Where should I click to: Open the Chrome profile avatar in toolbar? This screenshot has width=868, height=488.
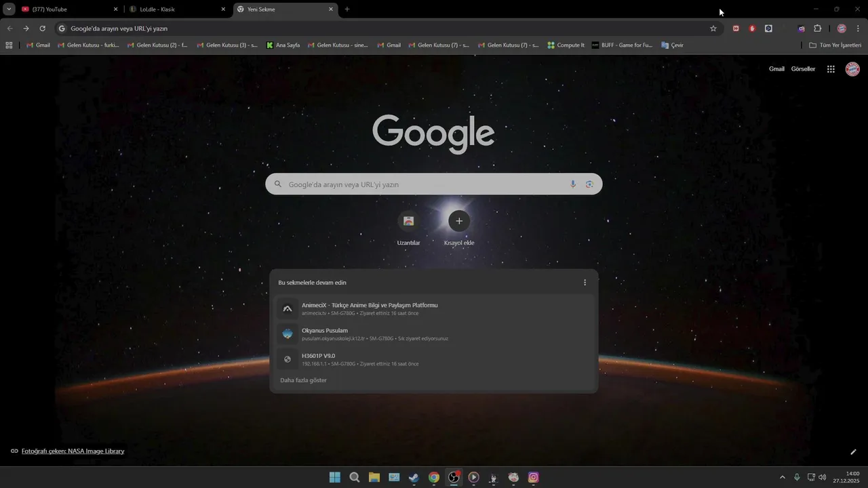842,28
